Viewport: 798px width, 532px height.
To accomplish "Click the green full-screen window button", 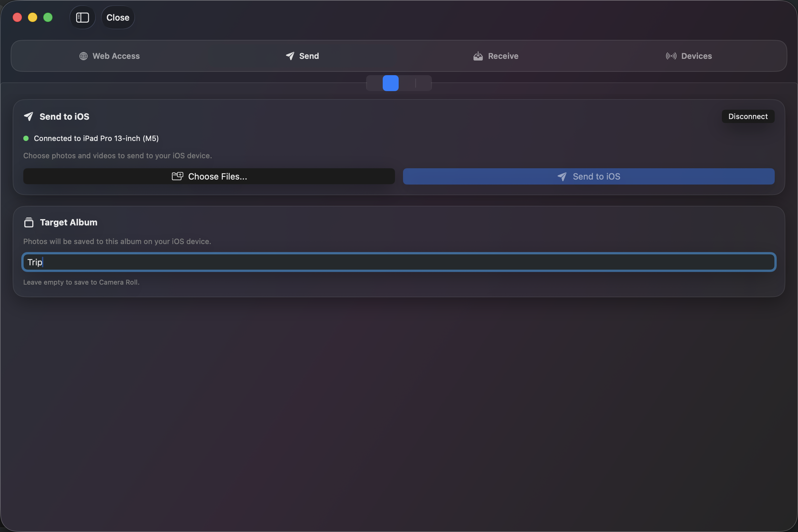I will click(48, 17).
